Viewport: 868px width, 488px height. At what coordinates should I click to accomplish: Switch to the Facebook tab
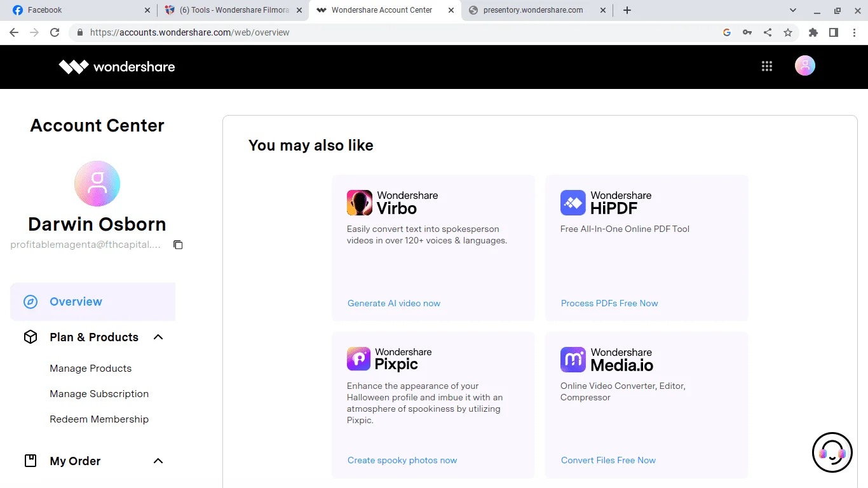(80, 10)
